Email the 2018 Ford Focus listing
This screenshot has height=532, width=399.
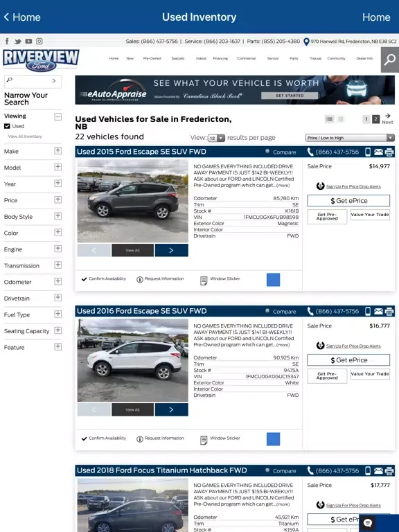[378, 470]
